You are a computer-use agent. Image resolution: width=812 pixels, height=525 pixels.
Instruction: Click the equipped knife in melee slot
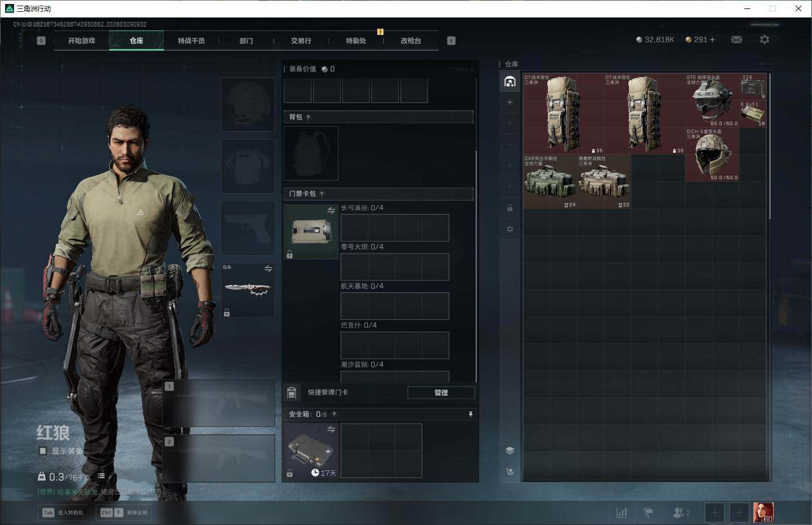(248, 290)
